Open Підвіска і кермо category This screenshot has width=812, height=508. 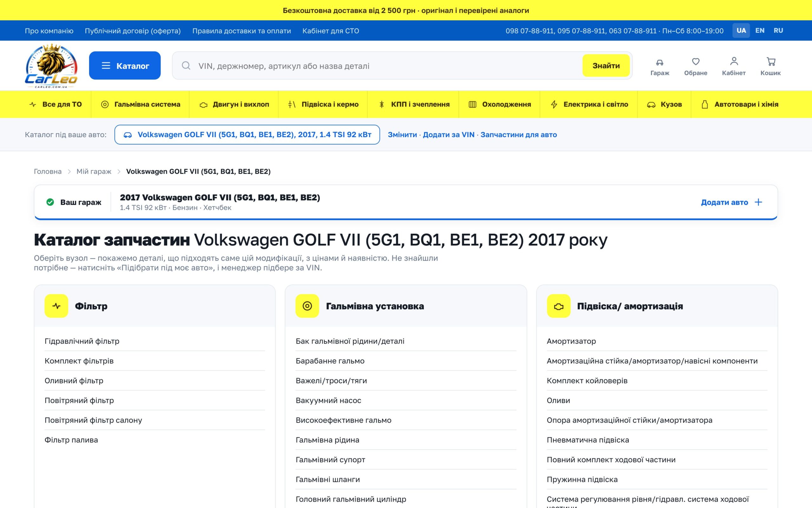[x=323, y=104]
